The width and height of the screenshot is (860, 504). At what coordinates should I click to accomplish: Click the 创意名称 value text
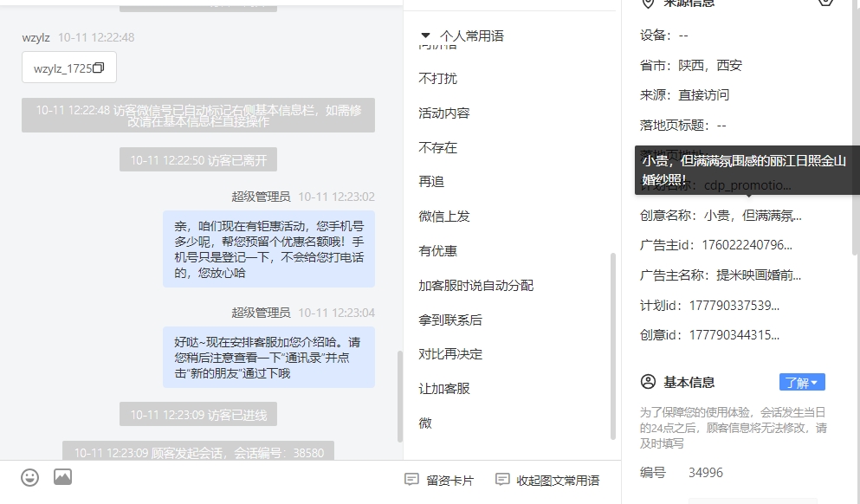click(753, 216)
